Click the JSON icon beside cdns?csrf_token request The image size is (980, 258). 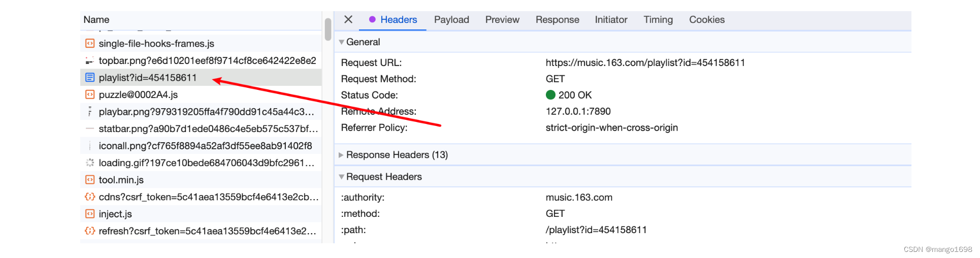pyautogui.click(x=90, y=197)
